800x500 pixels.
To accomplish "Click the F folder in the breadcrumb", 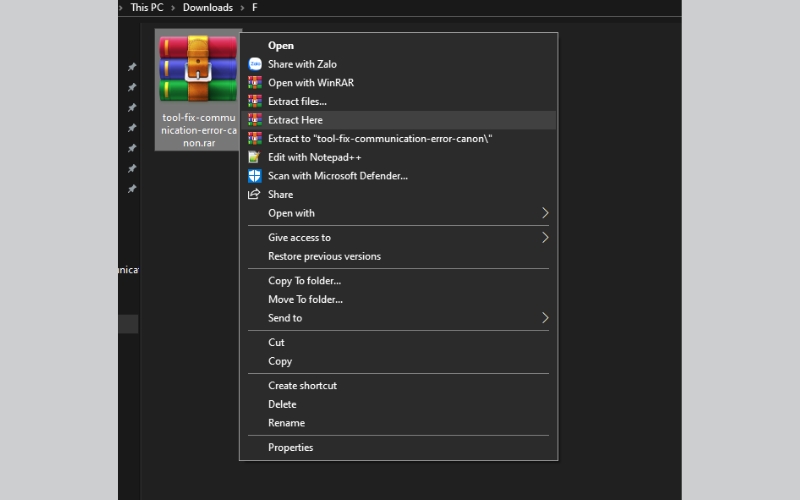I will [x=255, y=8].
